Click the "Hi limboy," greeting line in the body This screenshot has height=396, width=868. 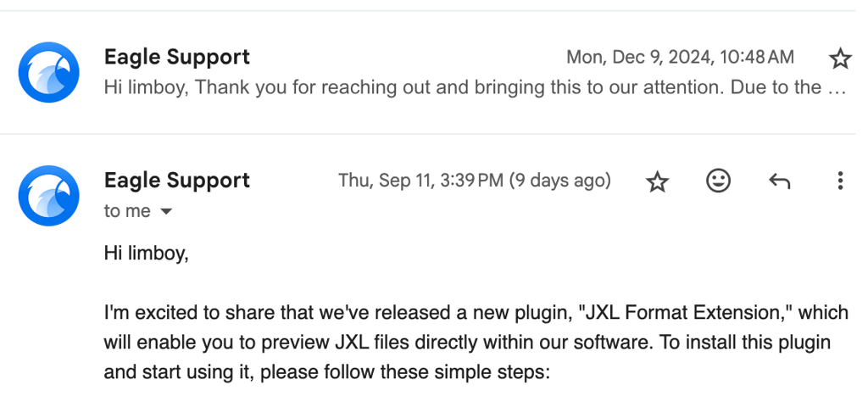pyautogui.click(x=146, y=252)
